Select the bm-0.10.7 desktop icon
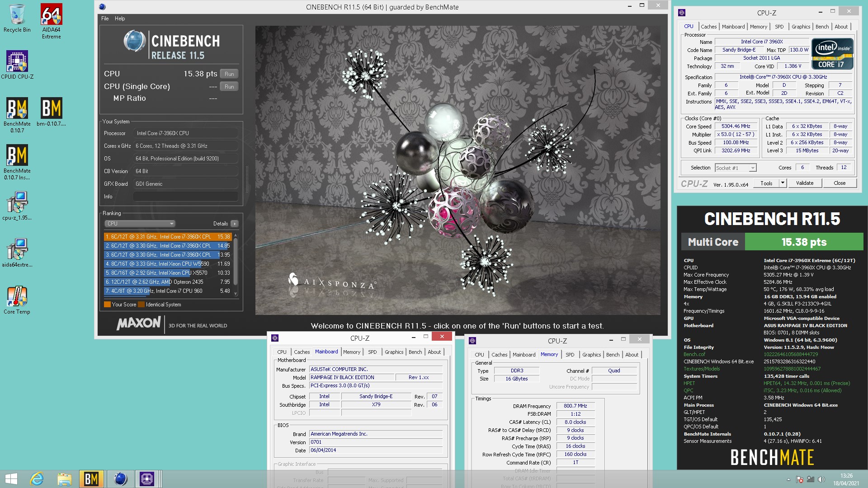 52,112
